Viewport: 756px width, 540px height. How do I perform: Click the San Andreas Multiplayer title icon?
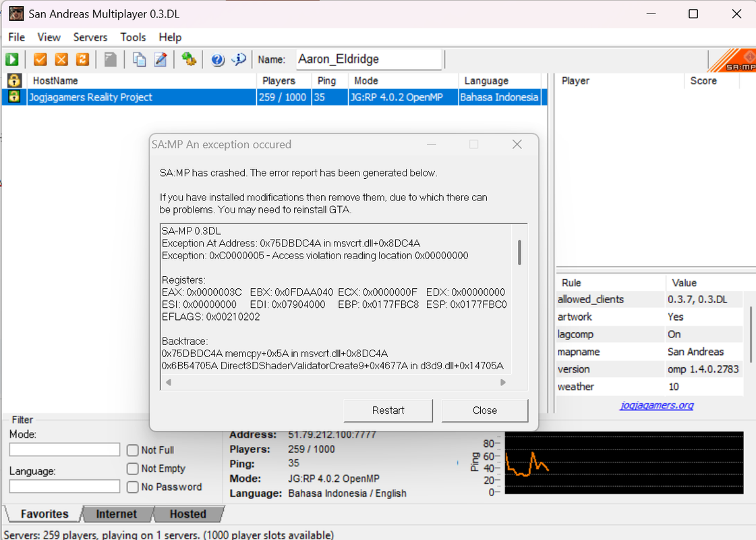[16, 13]
